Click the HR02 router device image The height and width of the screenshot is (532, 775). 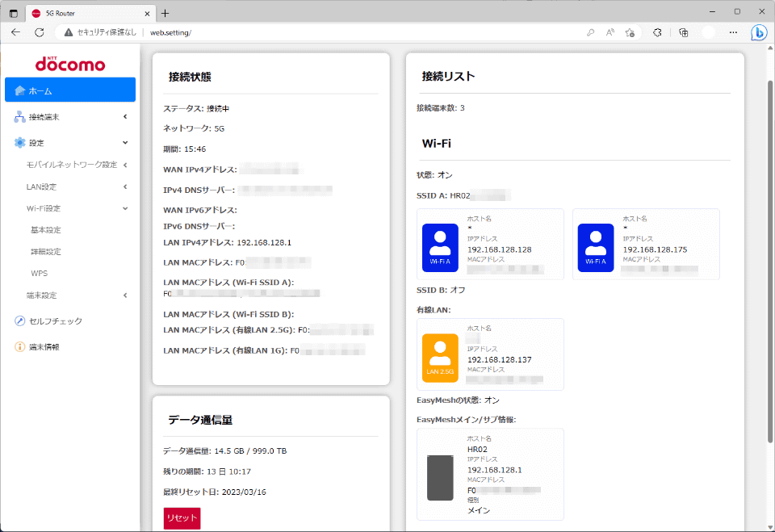[x=440, y=478]
